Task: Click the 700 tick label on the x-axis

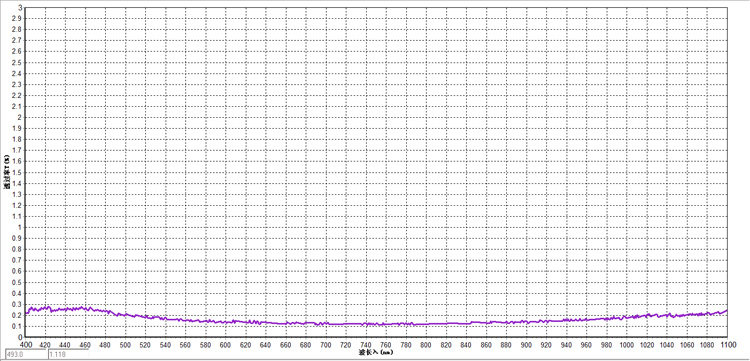Action: click(x=326, y=344)
